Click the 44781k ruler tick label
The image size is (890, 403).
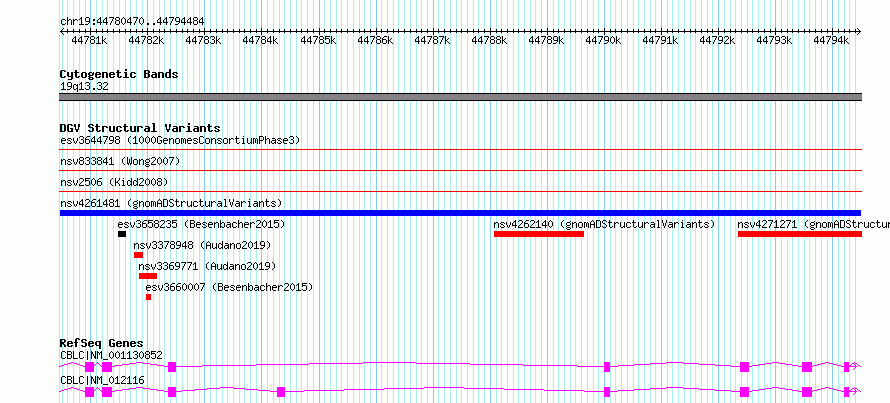90,40
